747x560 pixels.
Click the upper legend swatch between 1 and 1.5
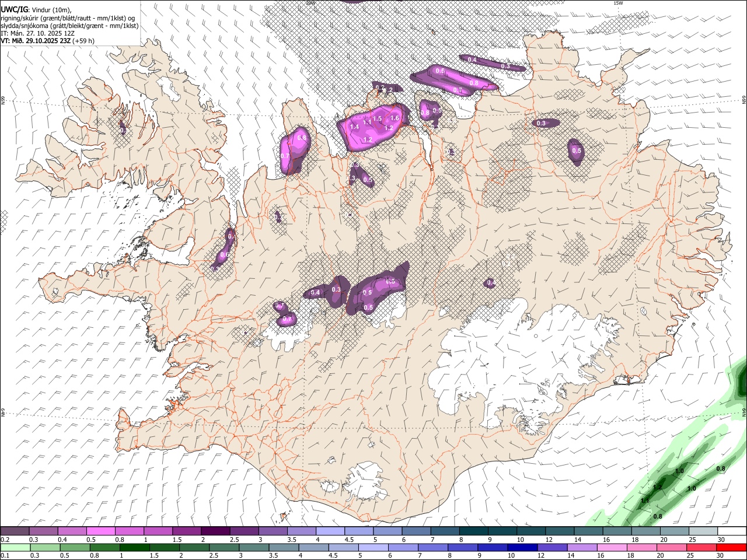158,531
